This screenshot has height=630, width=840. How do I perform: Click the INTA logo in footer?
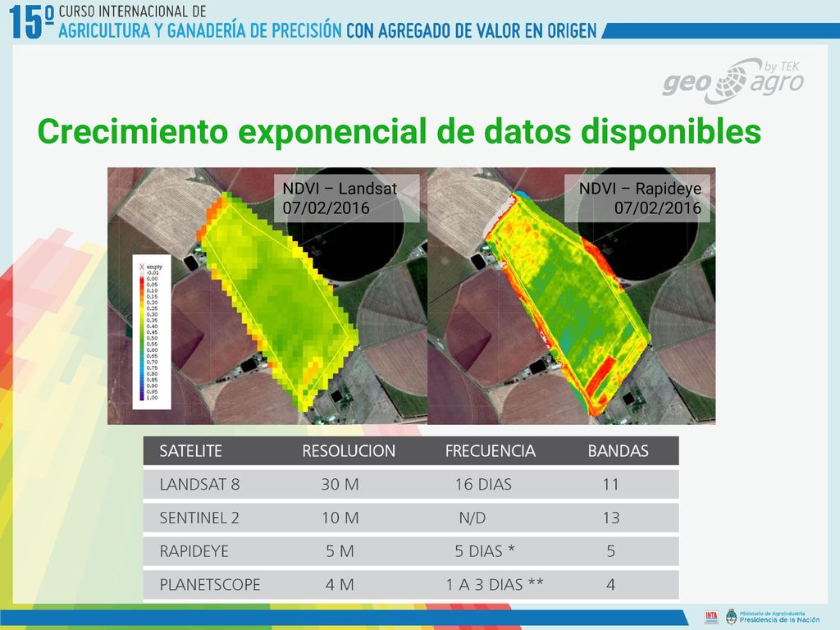tap(711, 617)
